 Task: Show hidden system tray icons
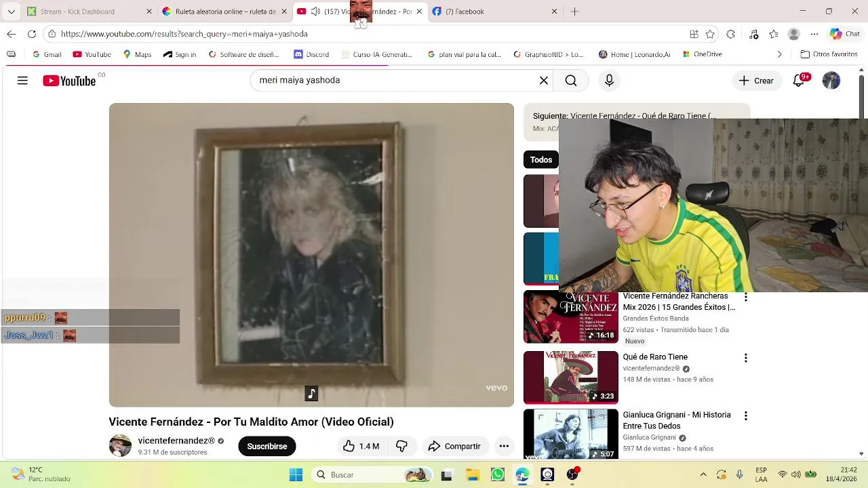[x=703, y=475]
